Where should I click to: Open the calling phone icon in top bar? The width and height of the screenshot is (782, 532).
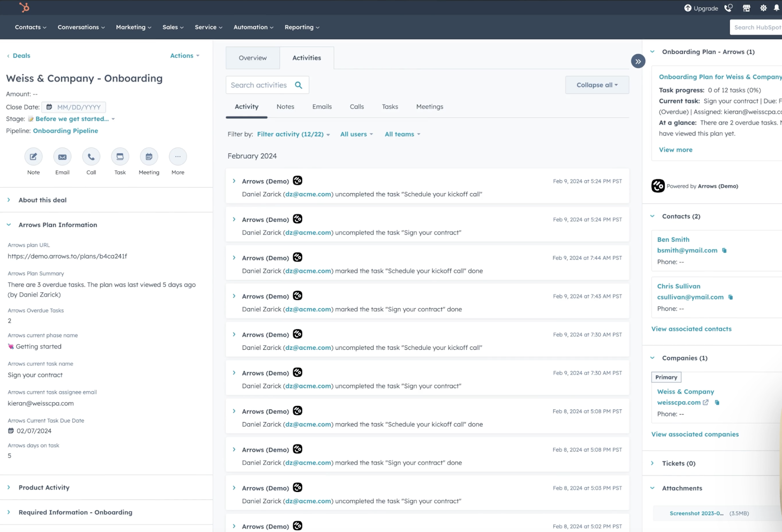(728, 8)
